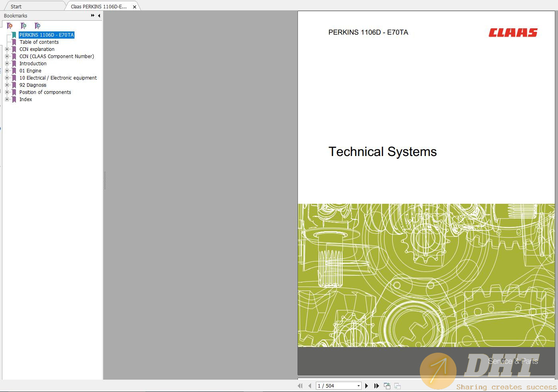Click the PERKINS 1106D - E70TA page heading
This screenshot has height=392, width=558.
click(x=368, y=32)
